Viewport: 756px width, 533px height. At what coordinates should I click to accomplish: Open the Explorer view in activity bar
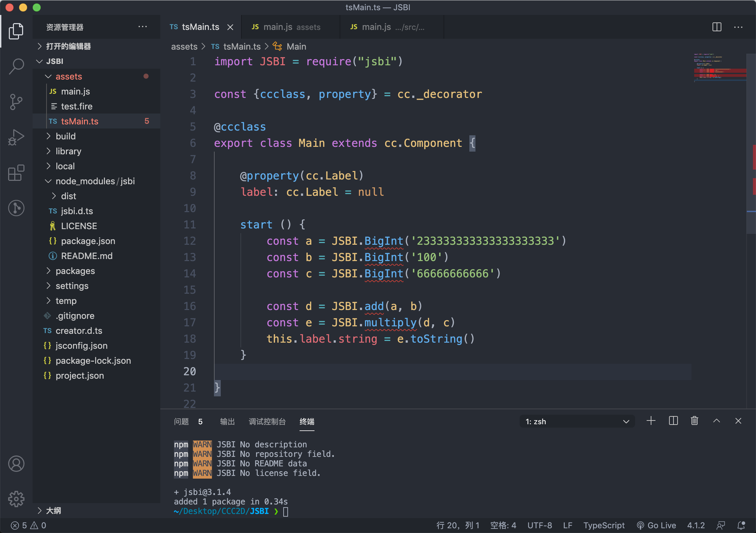click(x=16, y=31)
